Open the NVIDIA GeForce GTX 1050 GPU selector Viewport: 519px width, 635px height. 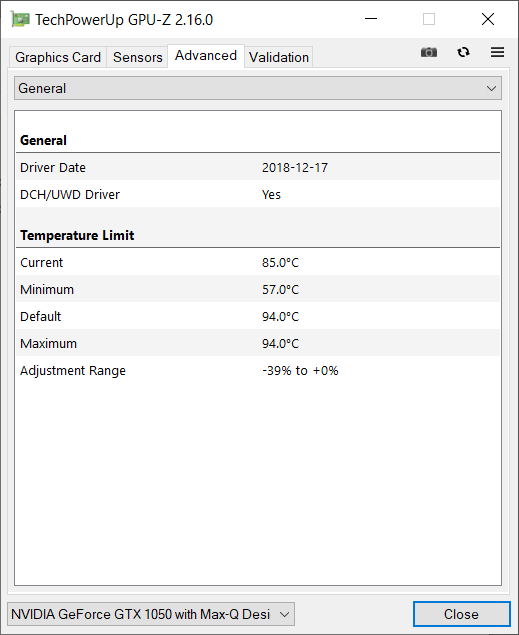coord(151,614)
